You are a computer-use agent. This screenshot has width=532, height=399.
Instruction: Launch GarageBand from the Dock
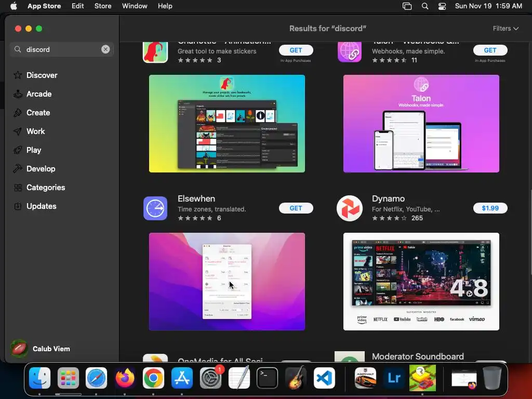(296, 378)
